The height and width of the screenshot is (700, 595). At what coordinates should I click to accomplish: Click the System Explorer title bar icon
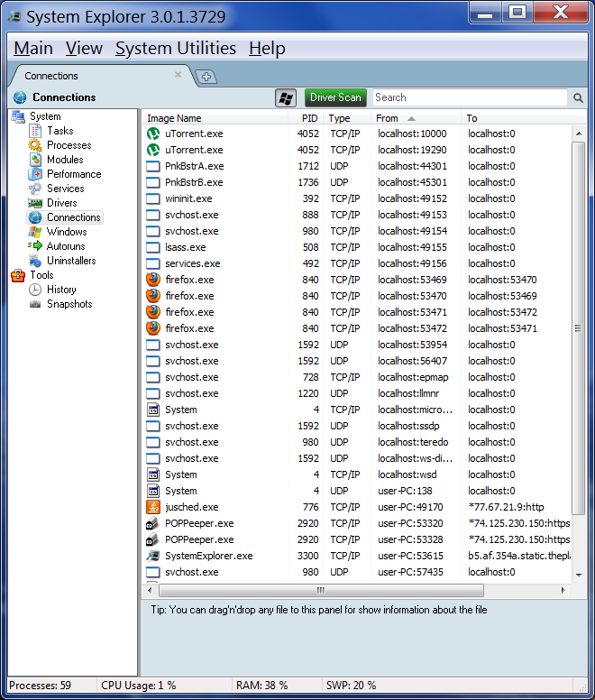[x=14, y=17]
